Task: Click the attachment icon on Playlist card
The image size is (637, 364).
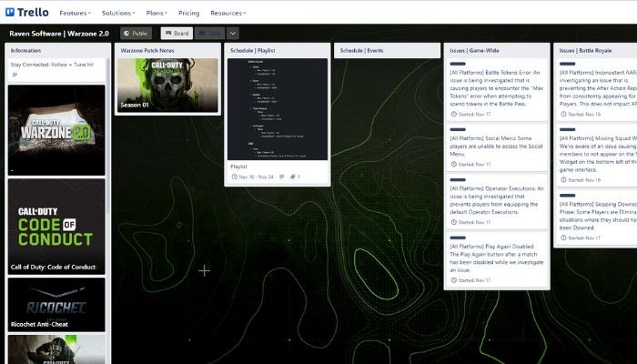Action: tap(292, 177)
